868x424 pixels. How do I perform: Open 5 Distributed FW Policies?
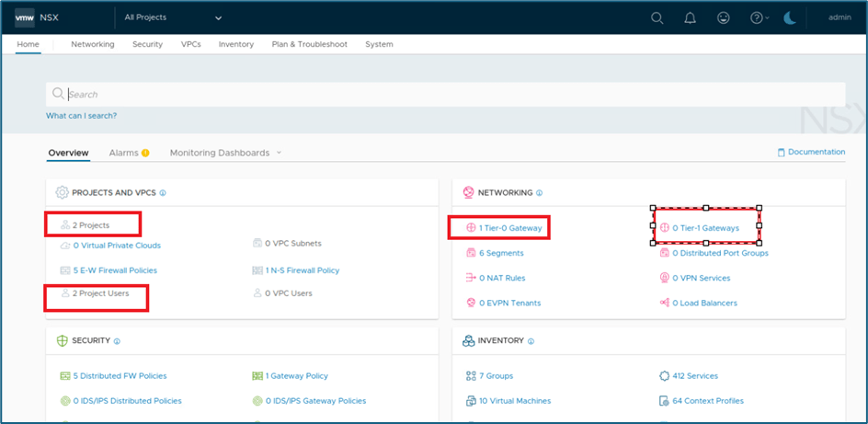(x=120, y=376)
